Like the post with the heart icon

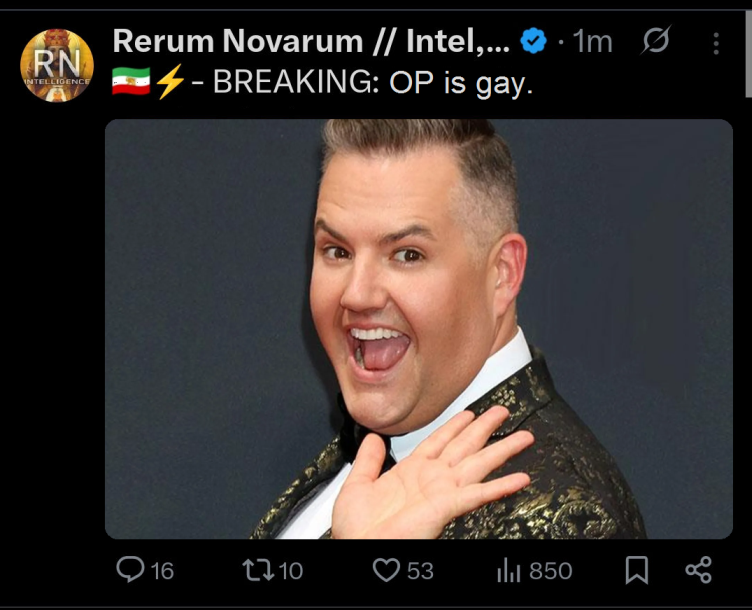click(386, 570)
